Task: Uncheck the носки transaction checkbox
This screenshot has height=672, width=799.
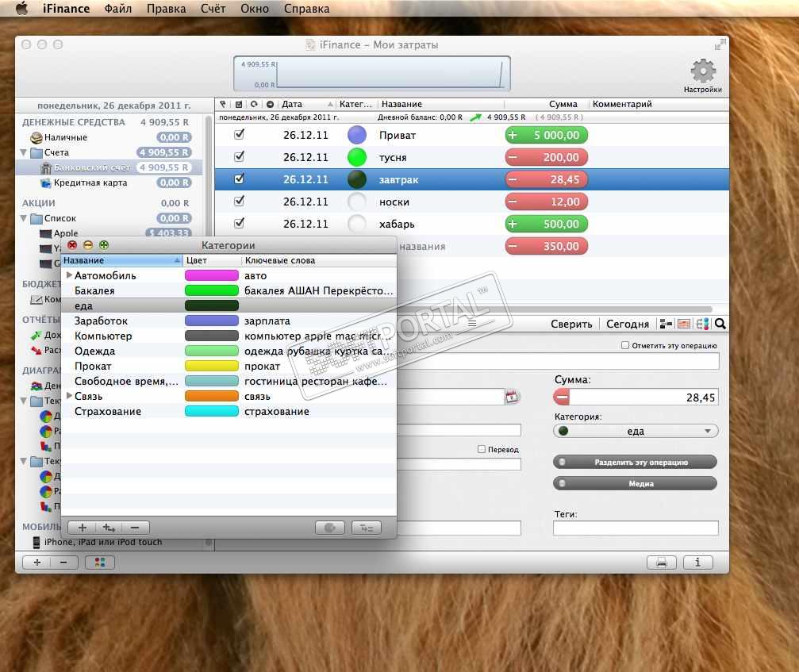Action: tap(239, 201)
